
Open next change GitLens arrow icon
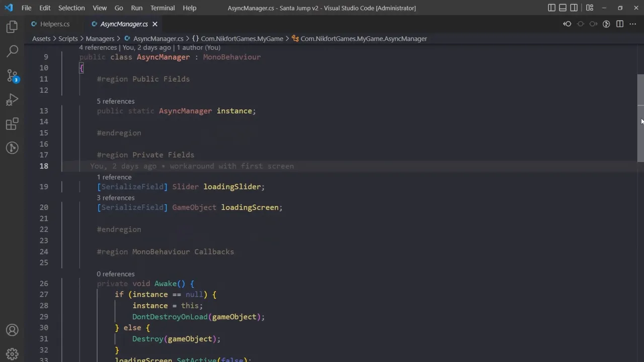tap(593, 24)
